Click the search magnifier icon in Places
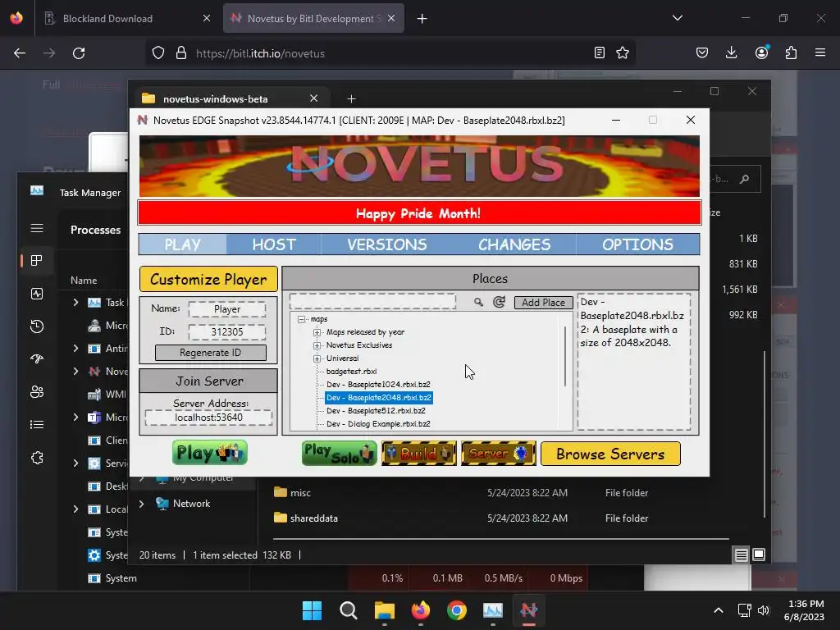Image resolution: width=840 pixels, height=630 pixels. (478, 302)
